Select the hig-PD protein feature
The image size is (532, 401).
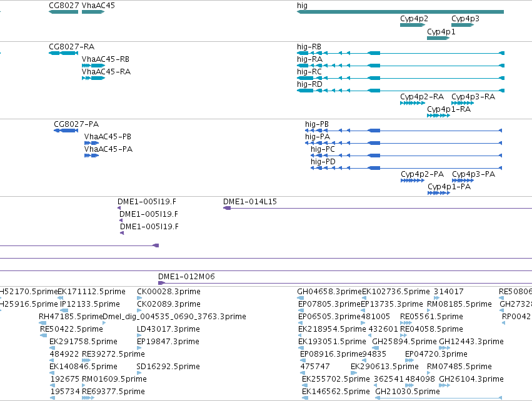click(323, 162)
